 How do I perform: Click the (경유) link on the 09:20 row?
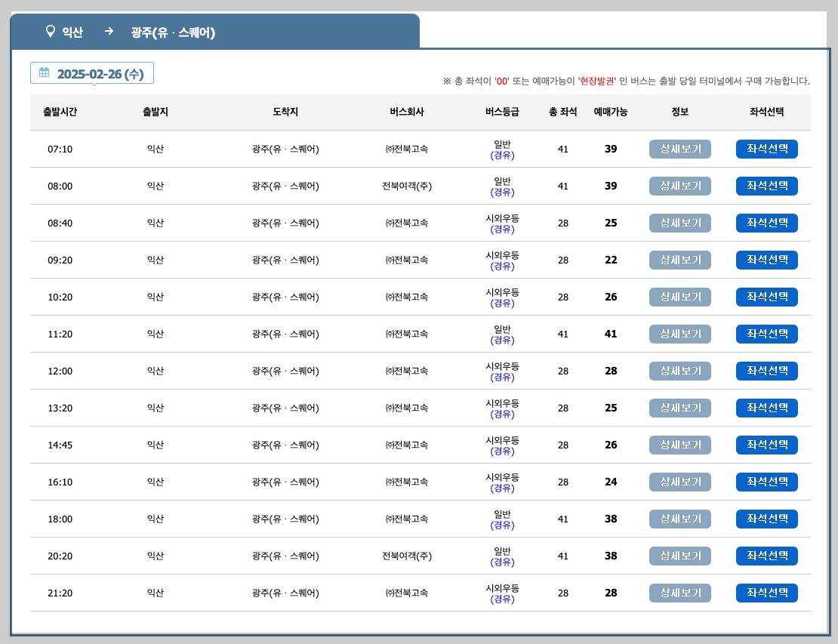(502, 267)
